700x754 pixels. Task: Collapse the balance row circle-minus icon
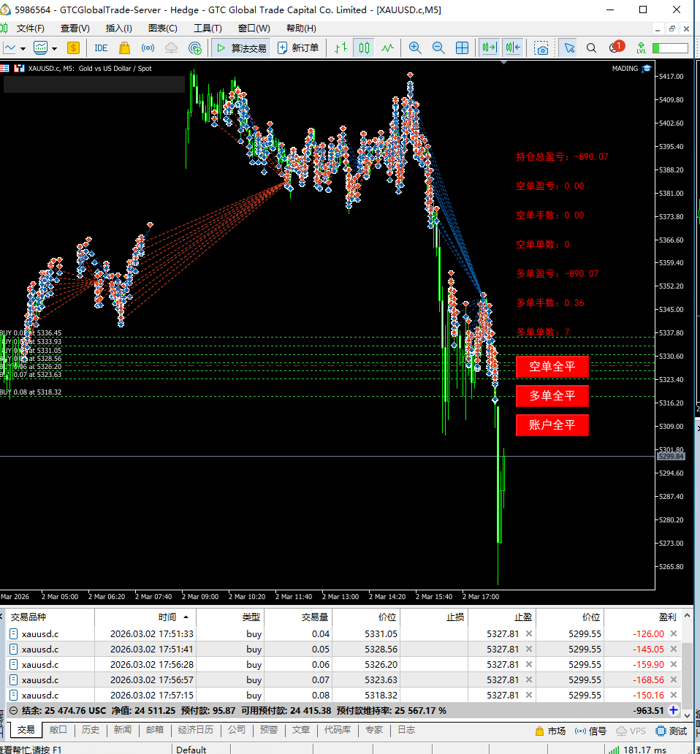tap(13, 710)
